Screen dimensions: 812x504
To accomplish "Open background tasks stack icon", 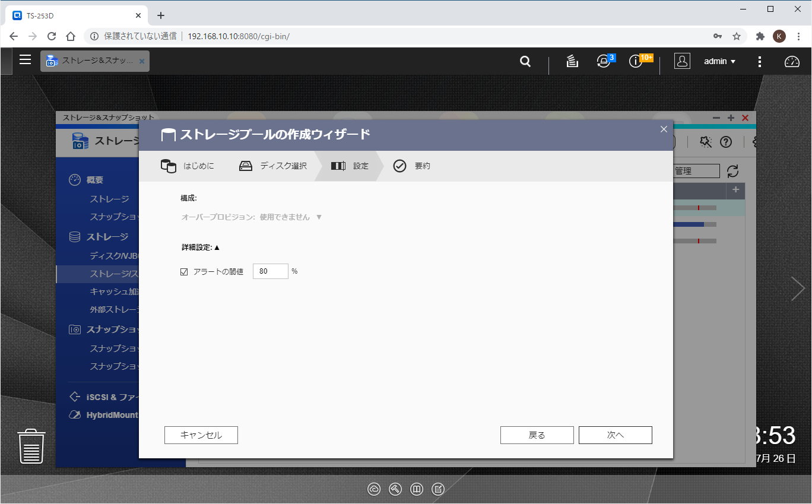I will coord(572,61).
